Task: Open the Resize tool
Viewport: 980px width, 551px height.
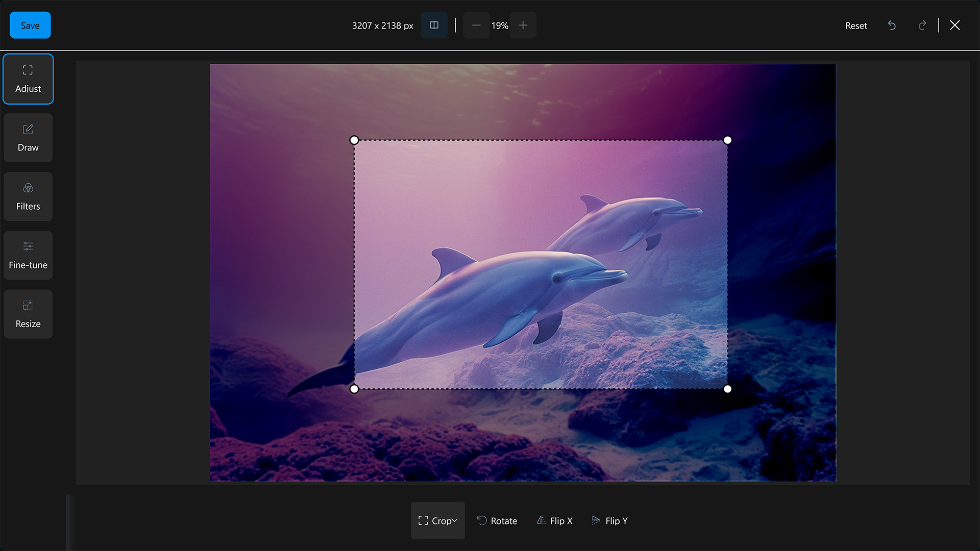Action: click(x=28, y=314)
